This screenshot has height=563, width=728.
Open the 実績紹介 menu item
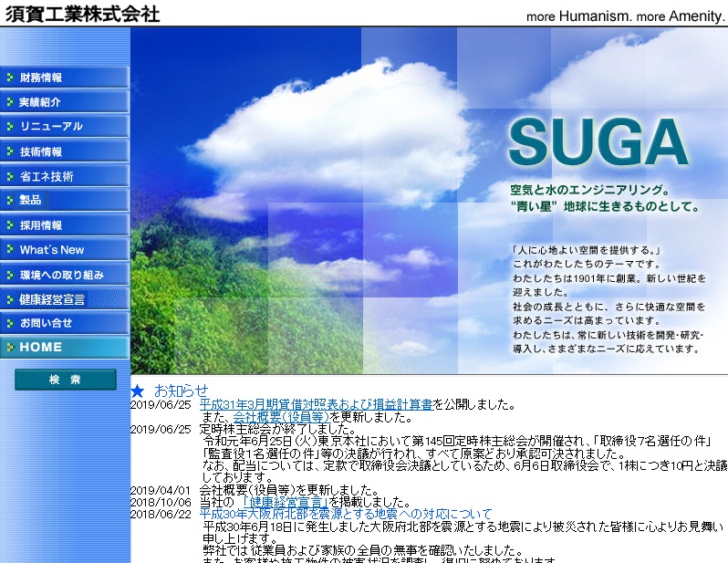(x=65, y=101)
